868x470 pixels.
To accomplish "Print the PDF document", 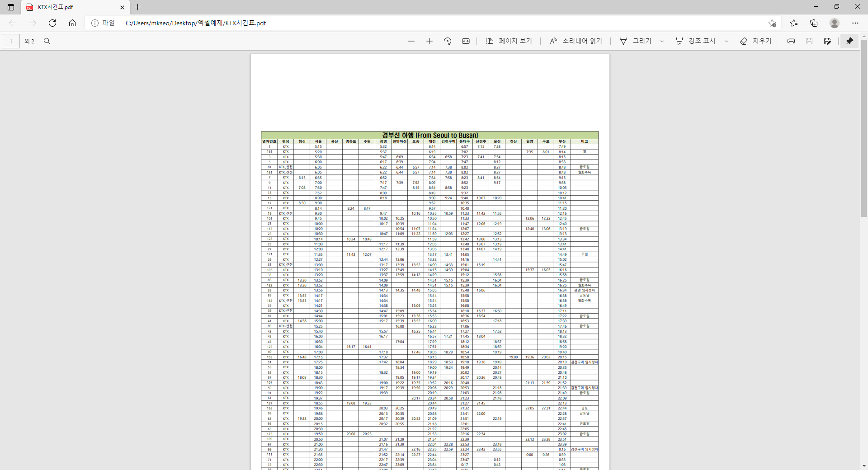I will [791, 41].
